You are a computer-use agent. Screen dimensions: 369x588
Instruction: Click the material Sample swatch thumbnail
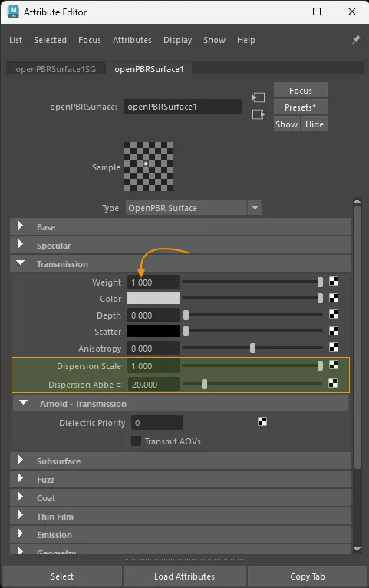(x=149, y=167)
